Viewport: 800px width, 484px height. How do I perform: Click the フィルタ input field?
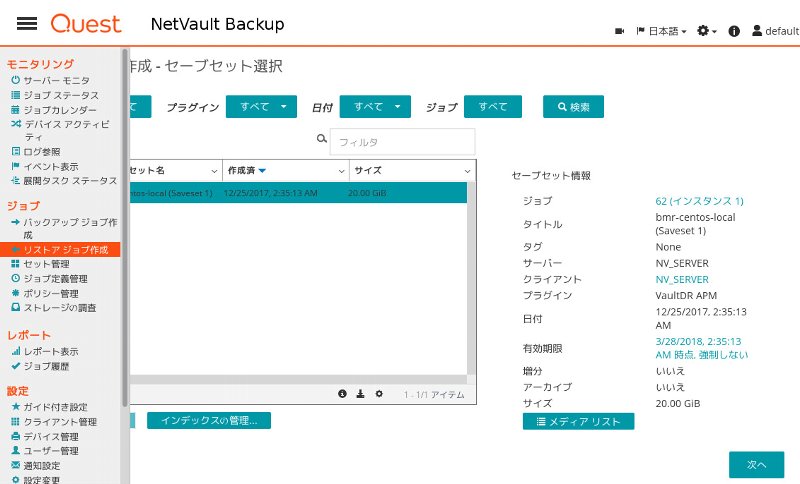pyautogui.click(x=403, y=142)
